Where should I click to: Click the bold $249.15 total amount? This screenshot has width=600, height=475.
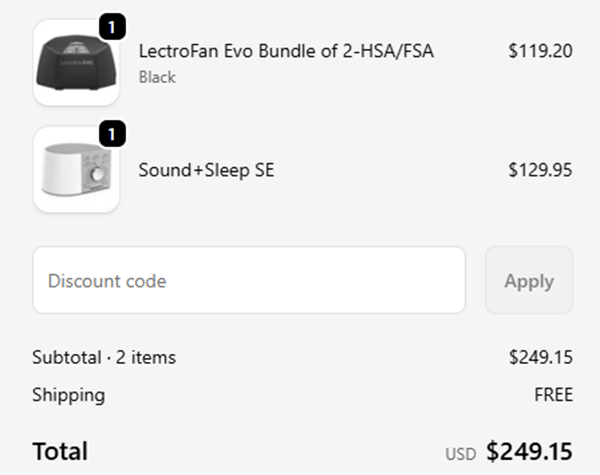[x=529, y=451]
